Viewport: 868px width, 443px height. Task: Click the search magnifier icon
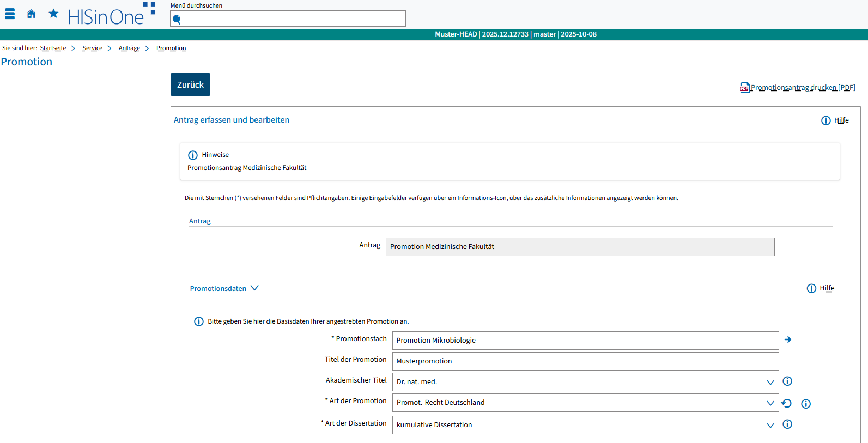click(x=177, y=20)
